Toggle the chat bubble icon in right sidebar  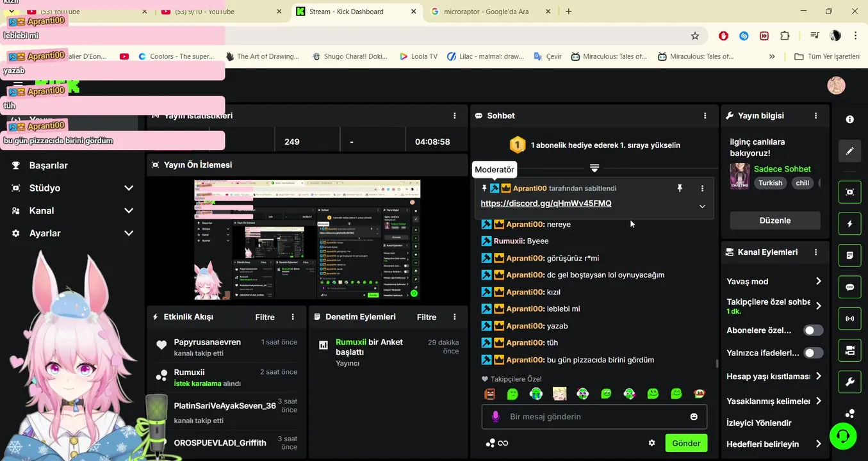pyautogui.click(x=849, y=287)
